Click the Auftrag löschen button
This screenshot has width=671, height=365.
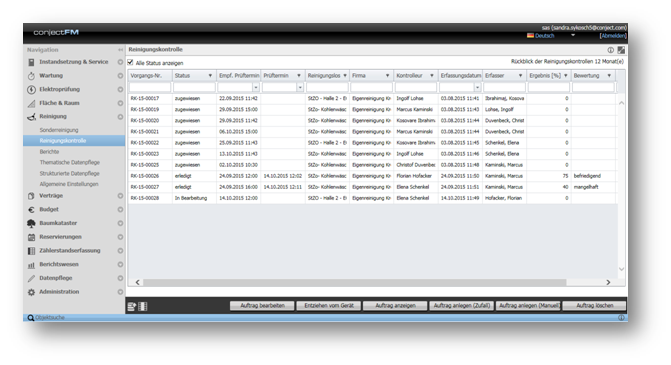coord(595,306)
